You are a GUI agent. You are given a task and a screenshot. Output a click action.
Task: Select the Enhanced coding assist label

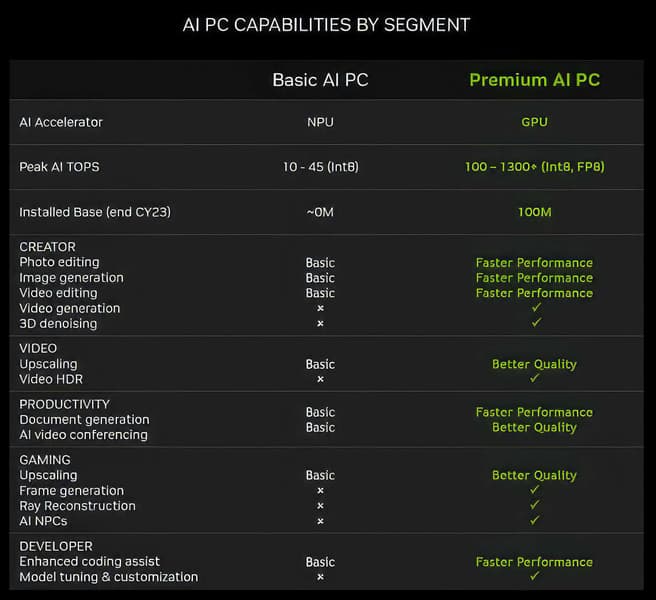click(x=90, y=562)
